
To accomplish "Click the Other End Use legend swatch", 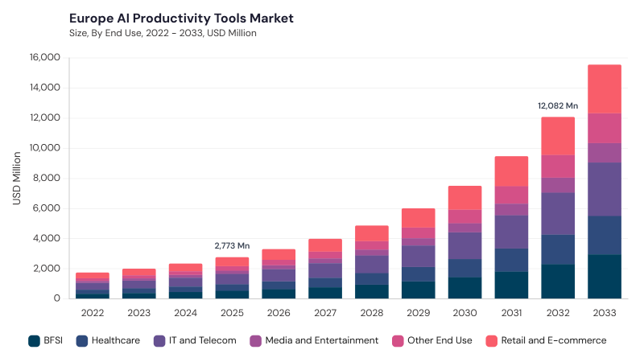I will coord(398,340).
